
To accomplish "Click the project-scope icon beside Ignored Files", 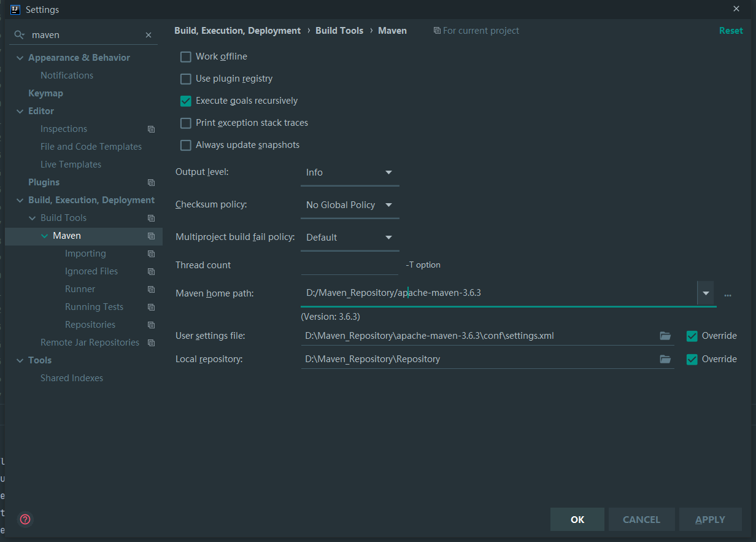I will [151, 271].
